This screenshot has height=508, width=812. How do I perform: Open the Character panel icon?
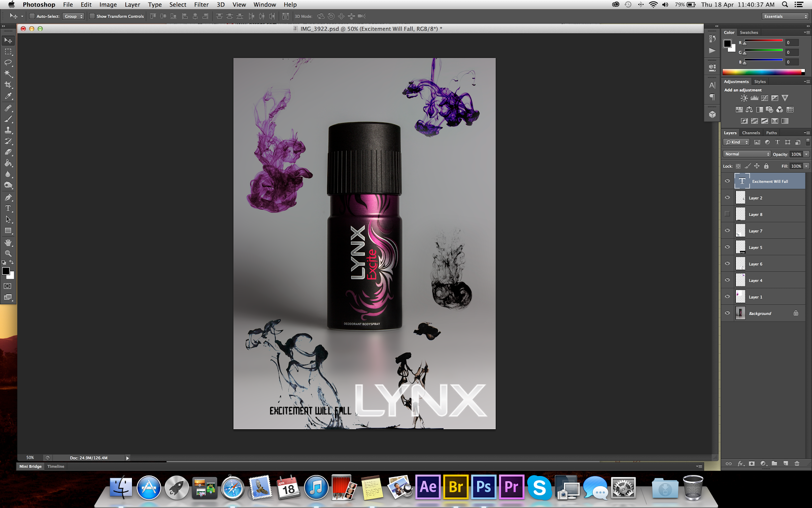pyautogui.click(x=713, y=85)
